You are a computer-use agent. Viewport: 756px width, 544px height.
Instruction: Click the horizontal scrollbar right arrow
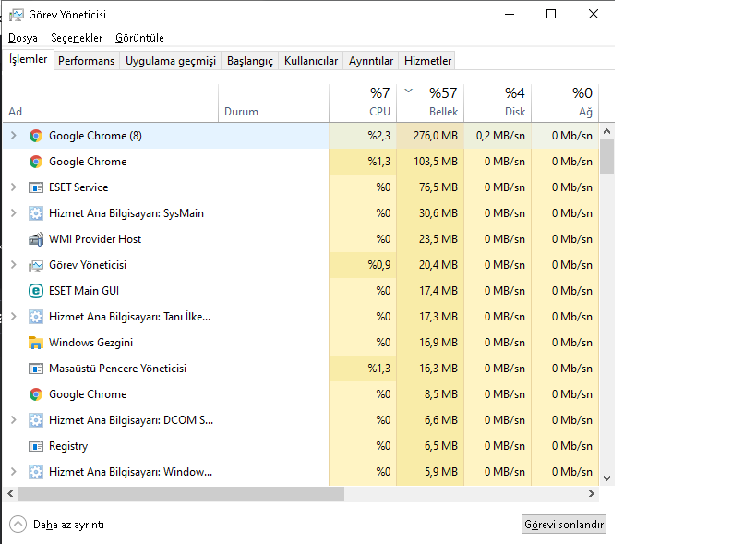592,493
